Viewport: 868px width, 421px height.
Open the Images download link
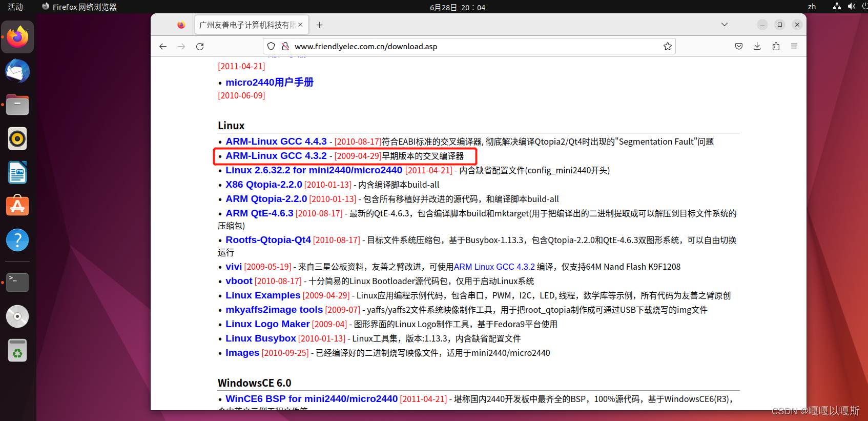pos(242,352)
